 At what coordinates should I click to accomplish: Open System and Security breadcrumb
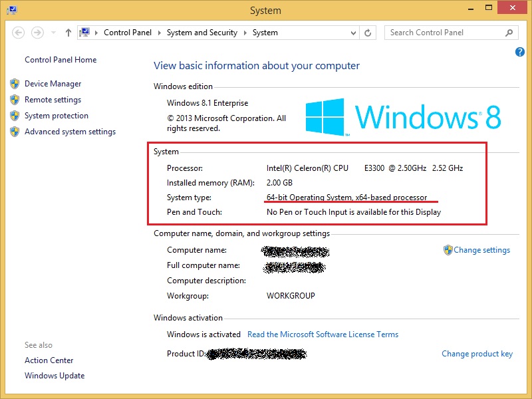(x=202, y=33)
